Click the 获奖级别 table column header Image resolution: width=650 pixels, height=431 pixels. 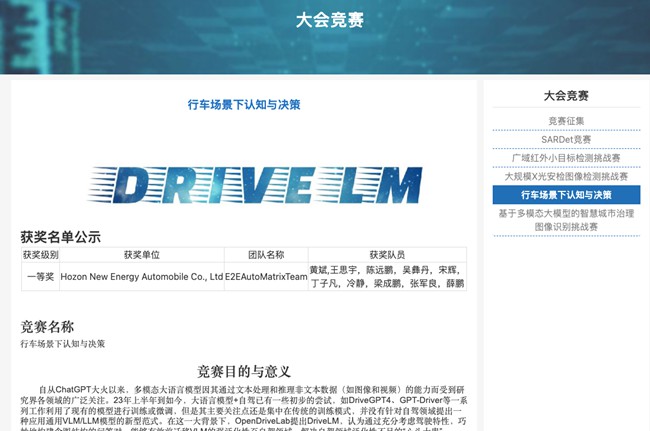40,255
